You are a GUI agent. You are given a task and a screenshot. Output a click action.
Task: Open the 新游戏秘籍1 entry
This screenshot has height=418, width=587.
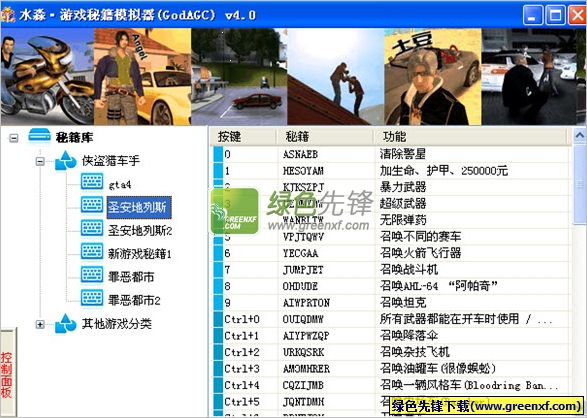click(x=140, y=254)
